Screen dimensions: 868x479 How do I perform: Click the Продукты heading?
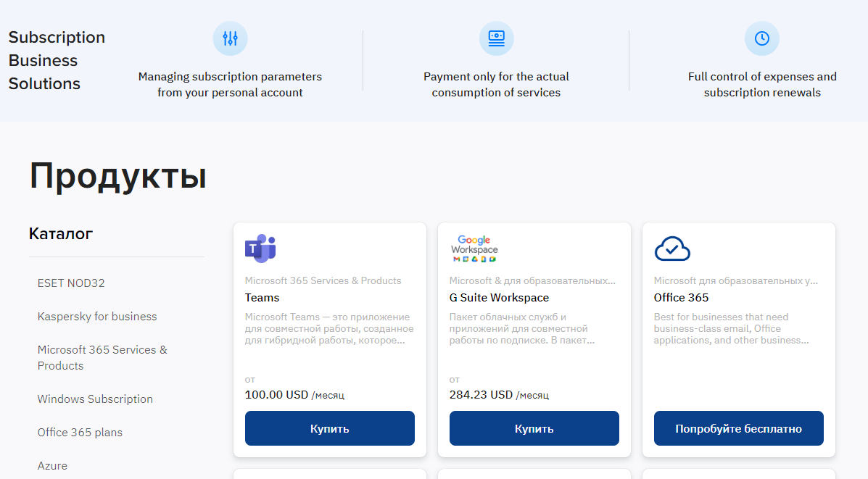118,176
